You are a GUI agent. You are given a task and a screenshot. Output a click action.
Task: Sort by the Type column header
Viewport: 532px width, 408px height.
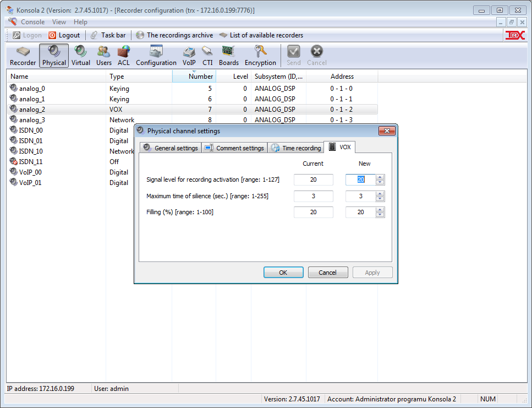point(139,77)
